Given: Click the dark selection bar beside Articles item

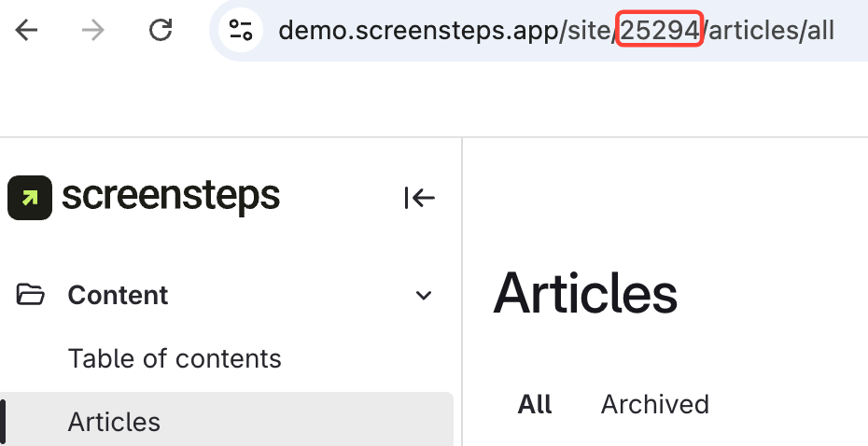Looking at the screenshot, I should 3,422.
